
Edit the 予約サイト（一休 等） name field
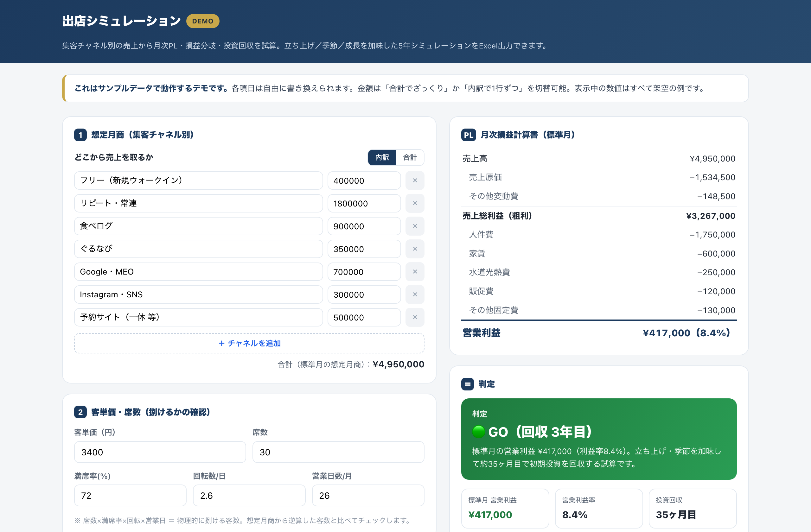pos(198,317)
